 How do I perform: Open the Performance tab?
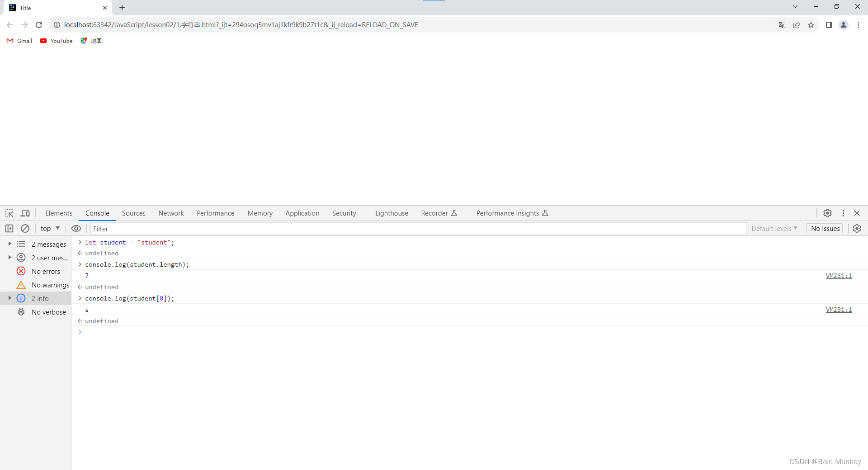216,213
